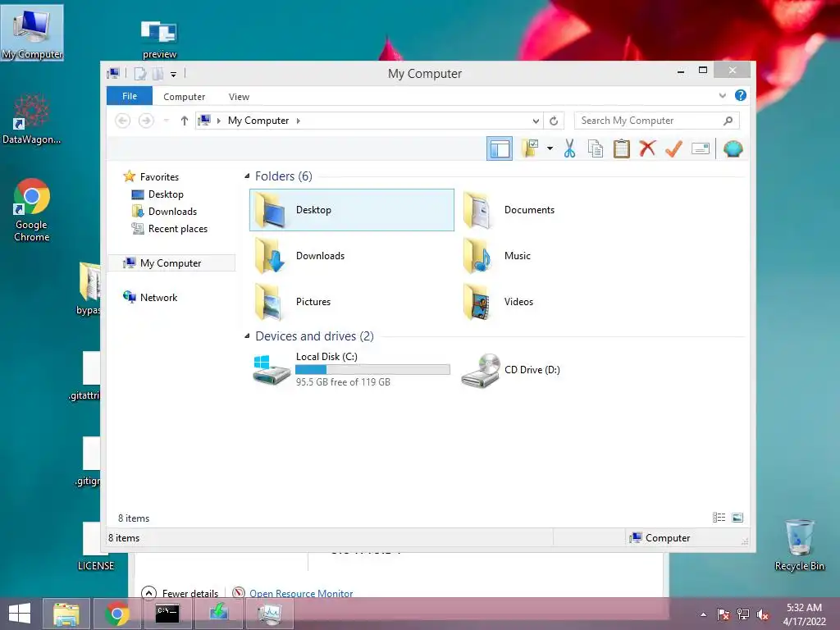840x630 pixels.
Task: Select Recycle Bin on desktop
Action: click(800, 545)
